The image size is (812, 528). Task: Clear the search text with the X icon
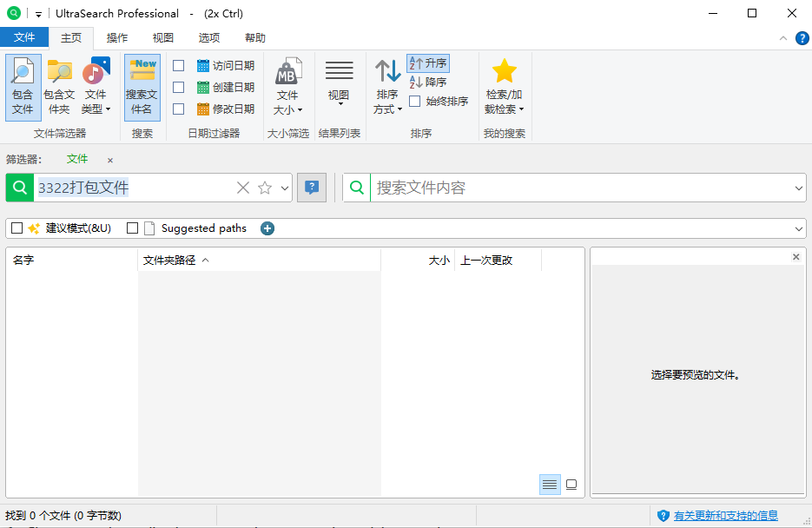tap(243, 188)
